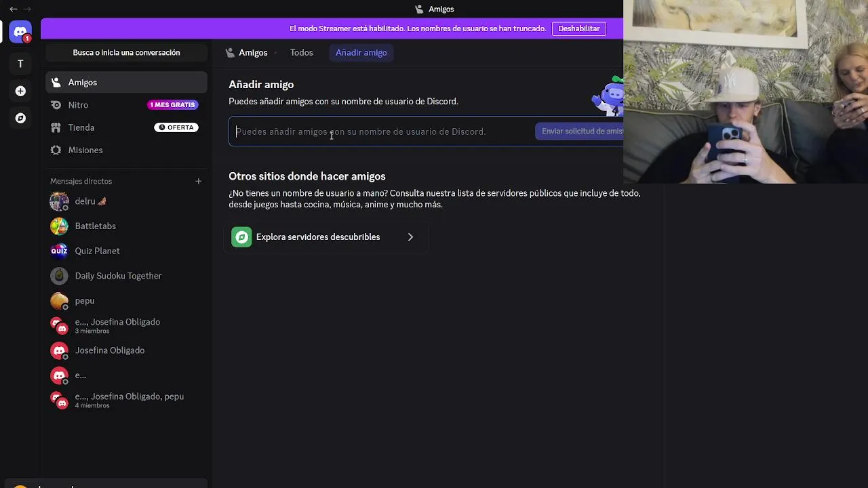Click the webcam overlay video
Screen dimensions: 868x488
[745, 91]
